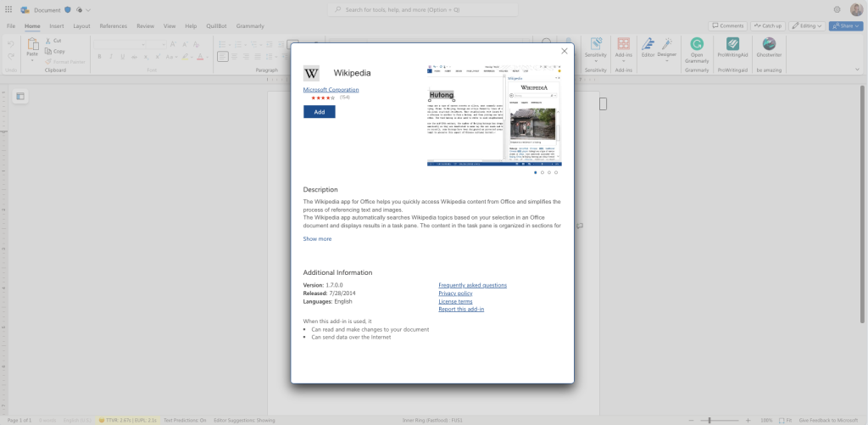Open Grammarly from the ribbon
Screen dimensions: 868x425
[697, 44]
